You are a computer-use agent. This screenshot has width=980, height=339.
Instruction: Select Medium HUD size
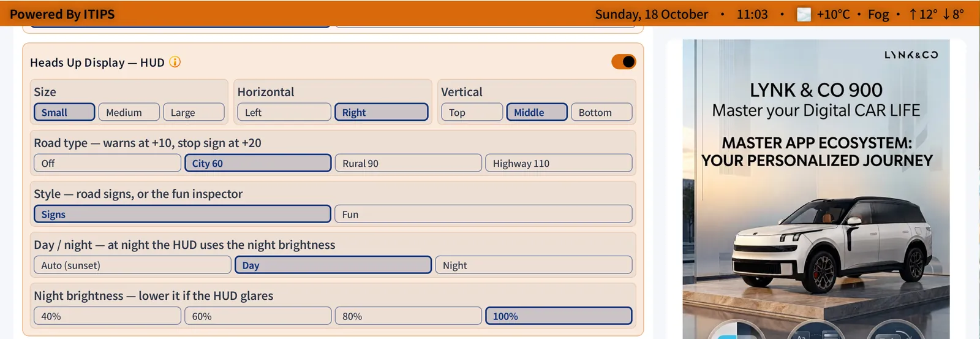tap(129, 112)
